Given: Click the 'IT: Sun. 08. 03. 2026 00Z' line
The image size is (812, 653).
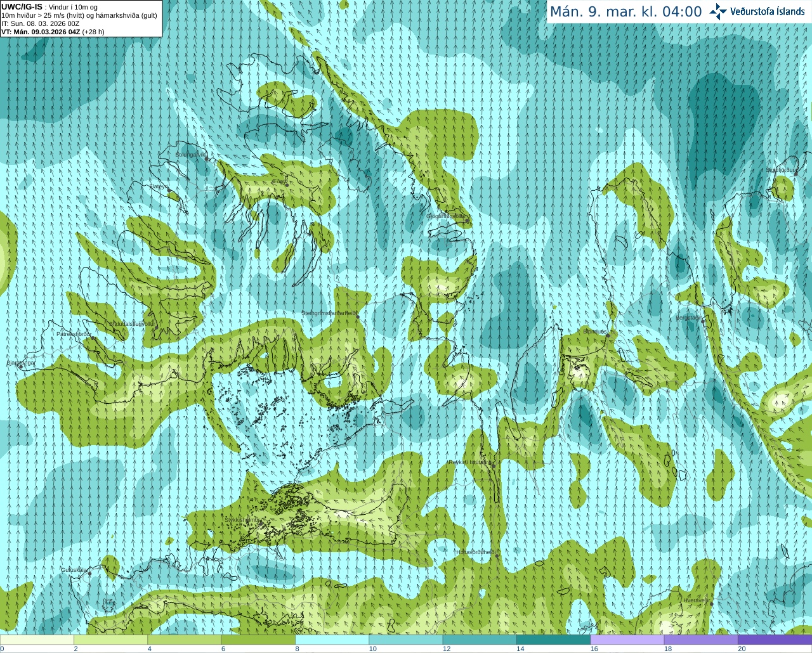Looking at the screenshot, I should [41, 23].
